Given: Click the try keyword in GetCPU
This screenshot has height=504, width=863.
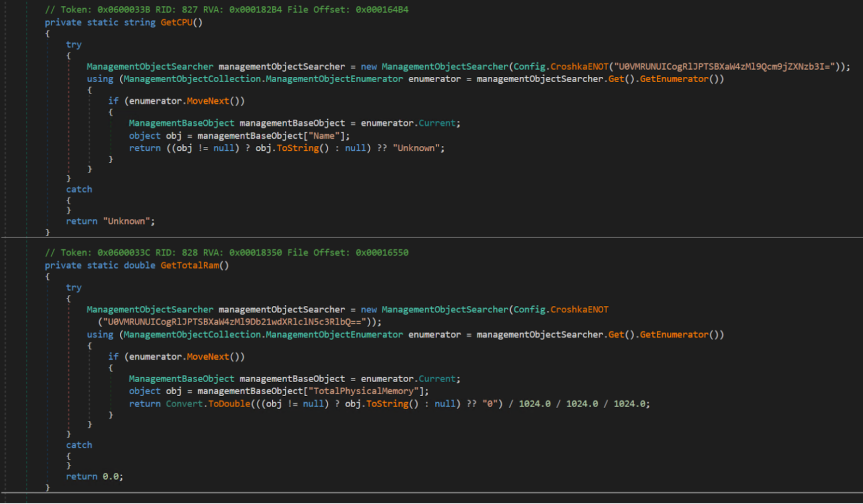Looking at the screenshot, I should 74,45.
